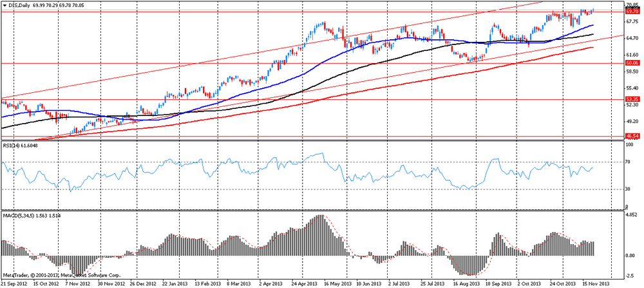Image resolution: width=644 pixels, height=288 pixels.
Task: Click the 52.30 price axis value
Action: (x=632, y=105)
